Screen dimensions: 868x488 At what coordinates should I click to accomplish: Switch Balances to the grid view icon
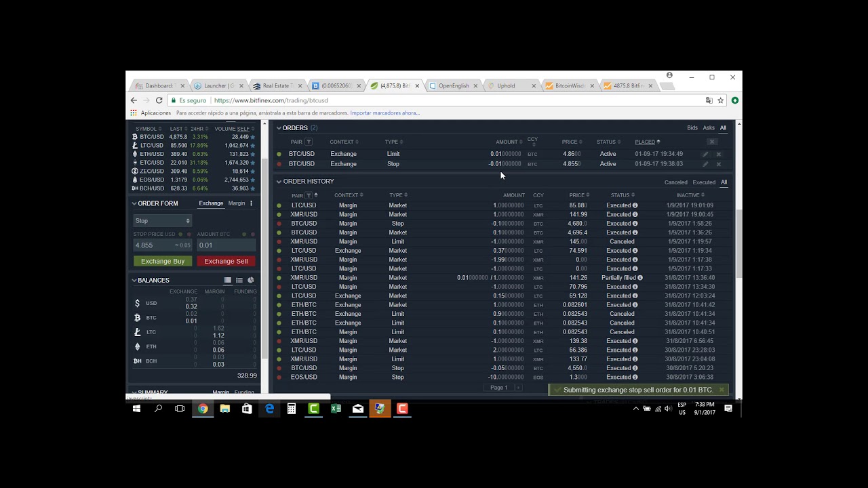pos(228,280)
